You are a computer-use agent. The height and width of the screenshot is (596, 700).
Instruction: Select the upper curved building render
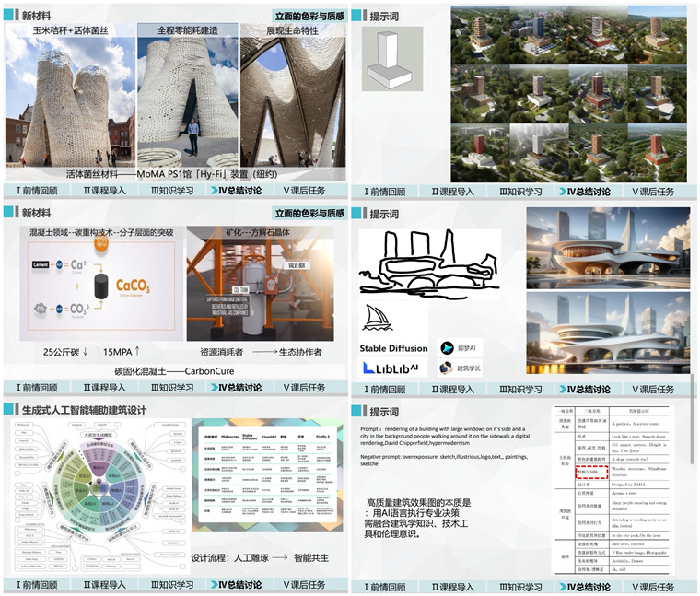pos(608,248)
